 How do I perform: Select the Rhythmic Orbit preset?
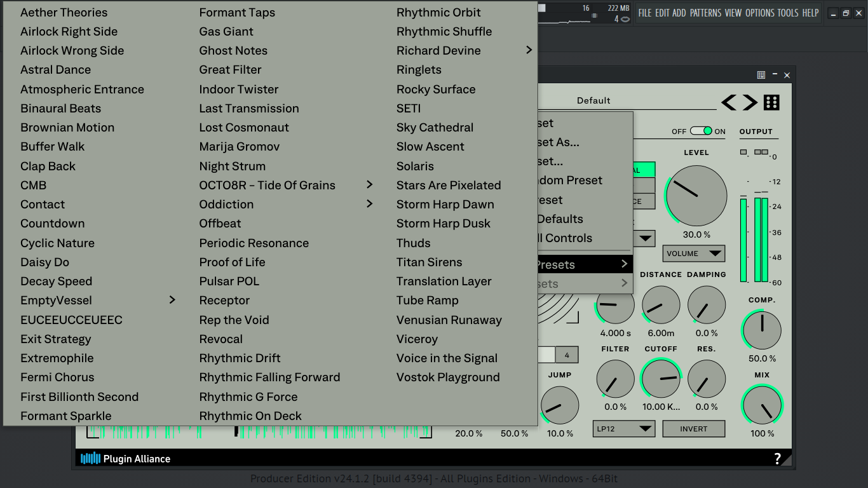pos(438,12)
